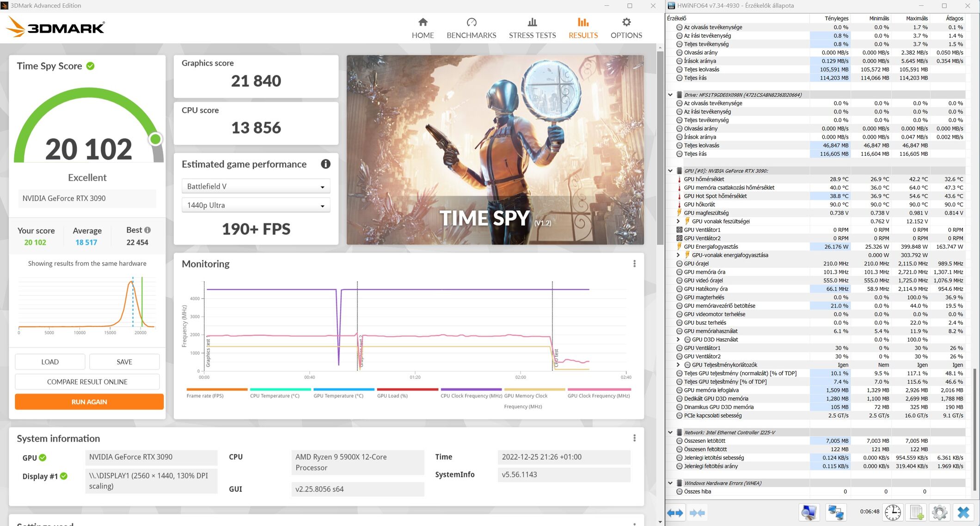Select the PCIe kapcsolati sebesség row

816,416
